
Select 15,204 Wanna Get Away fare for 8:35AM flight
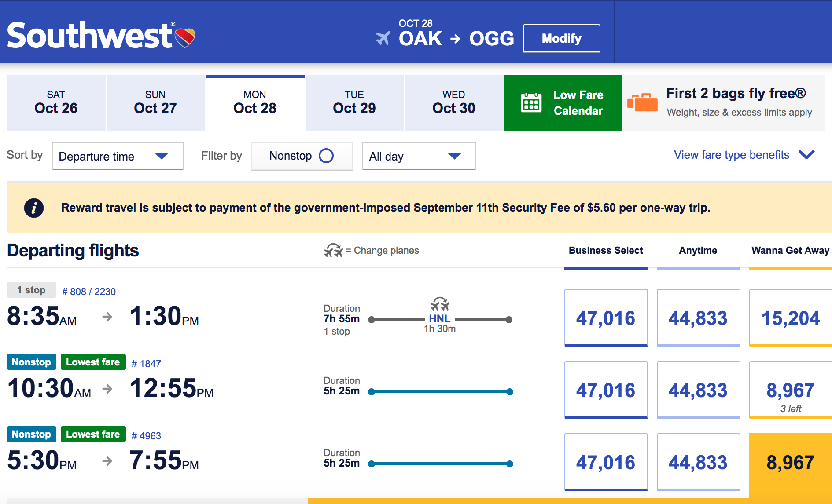pos(790,318)
